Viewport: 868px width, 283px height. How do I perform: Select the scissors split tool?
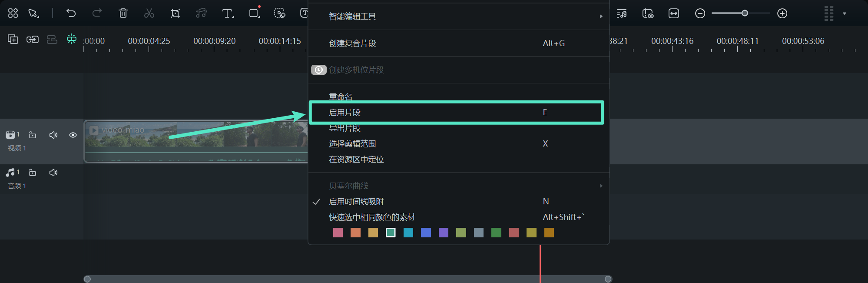[149, 13]
